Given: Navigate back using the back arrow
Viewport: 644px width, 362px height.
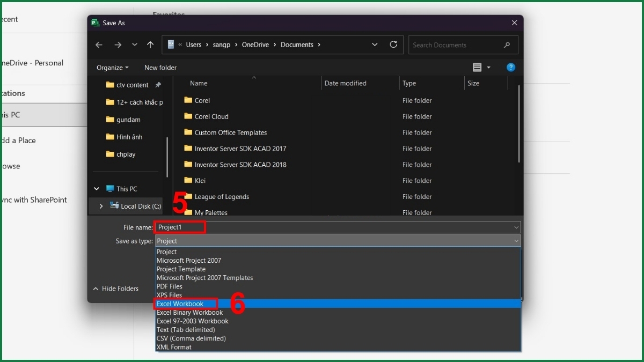Looking at the screenshot, I should click(x=99, y=45).
